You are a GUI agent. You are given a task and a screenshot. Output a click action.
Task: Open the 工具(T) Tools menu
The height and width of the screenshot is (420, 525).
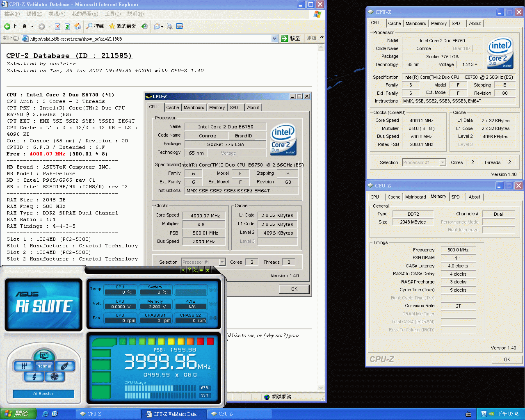point(113,14)
